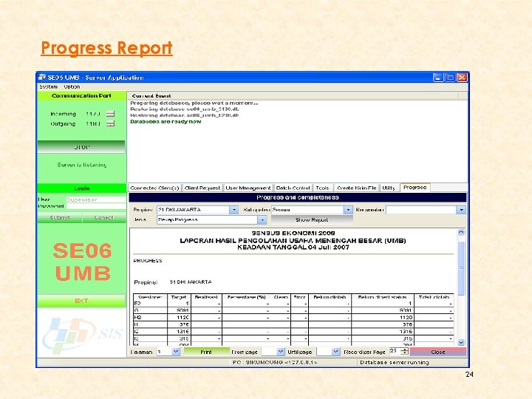This screenshot has width=532, height=399.
Task: Click the Submit login button
Action: click(x=60, y=217)
